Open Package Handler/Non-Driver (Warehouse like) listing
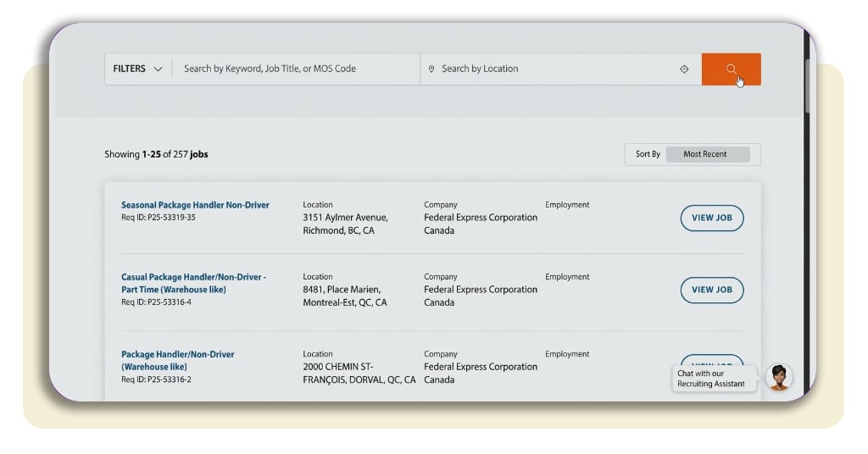This screenshot has width=868, height=454. 178,361
